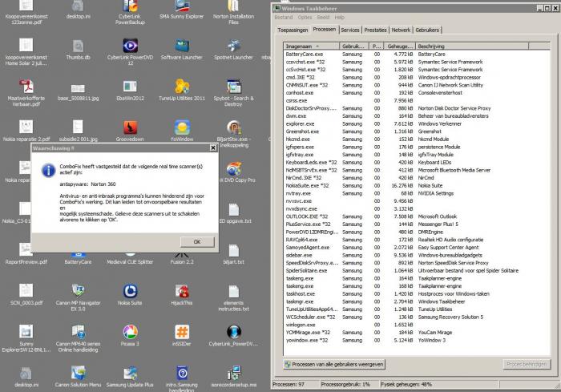
Task: Select the RAVCpl64.exe process row
Action: [x=417, y=240]
